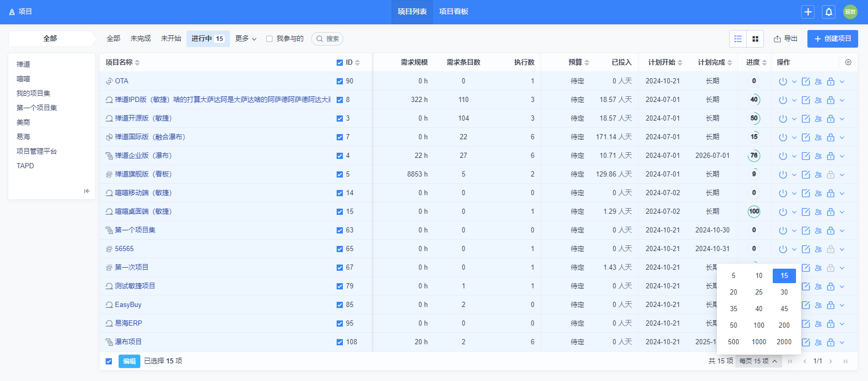Expand the 更多 filter dropdown

(x=245, y=39)
